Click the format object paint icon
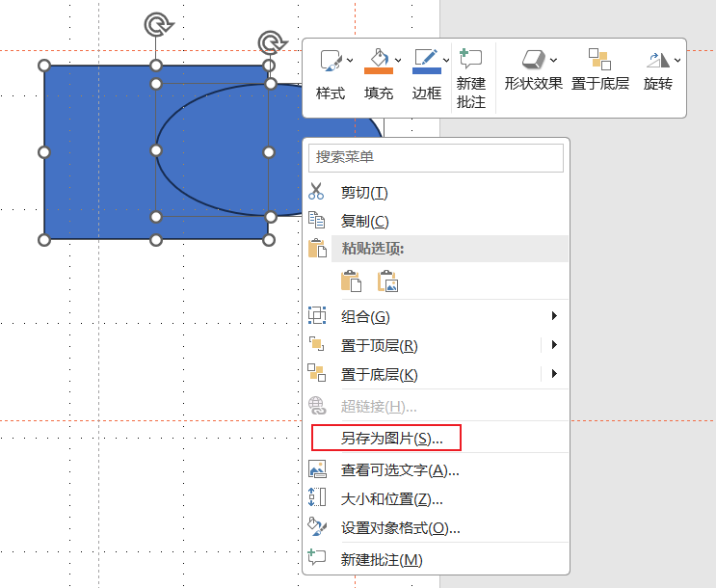The image size is (716, 588). click(317, 526)
